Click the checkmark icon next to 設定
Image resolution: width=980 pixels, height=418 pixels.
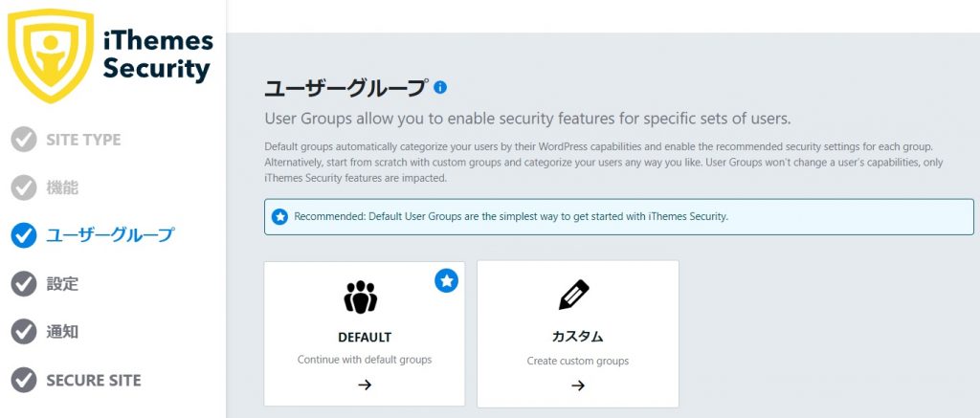coord(24,284)
